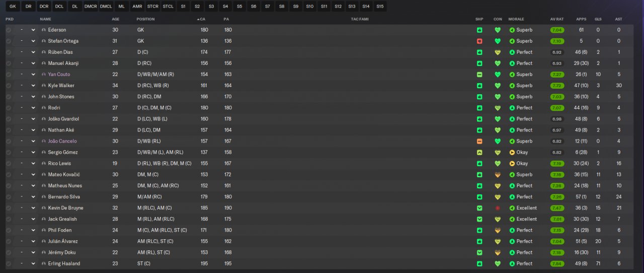The height and width of the screenshot is (273, 644).
Task: Toggle picked status for Nathan Aké
Action: click(8, 130)
